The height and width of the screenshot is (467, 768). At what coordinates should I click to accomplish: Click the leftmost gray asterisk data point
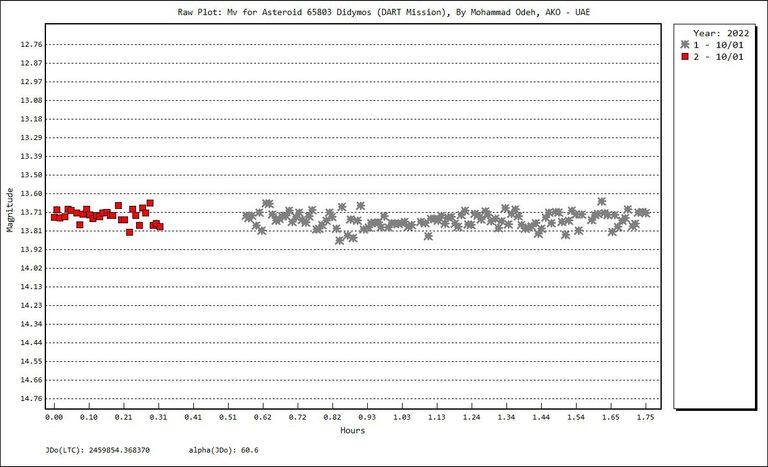246,216
